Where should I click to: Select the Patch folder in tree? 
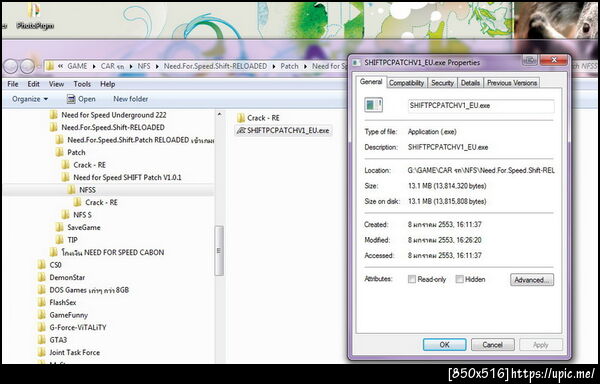point(76,152)
